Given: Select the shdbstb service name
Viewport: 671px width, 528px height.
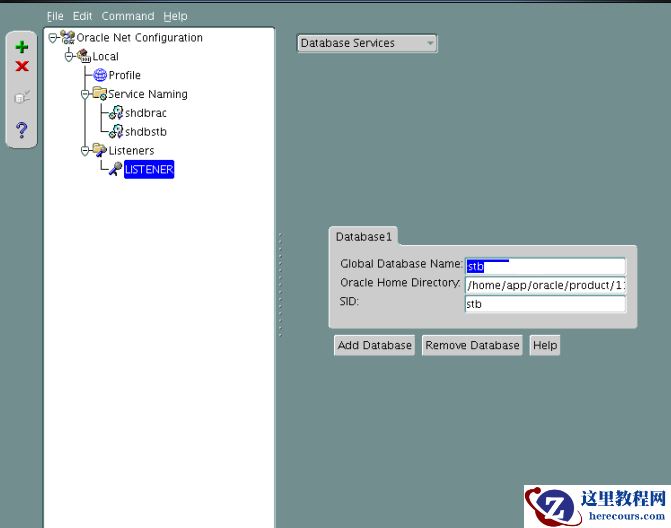Looking at the screenshot, I should pos(146,132).
